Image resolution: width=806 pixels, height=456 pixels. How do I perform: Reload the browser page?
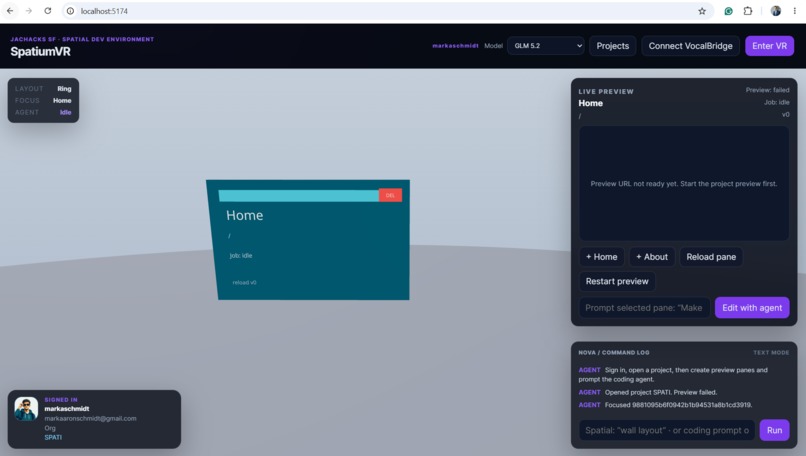pyautogui.click(x=48, y=11)
